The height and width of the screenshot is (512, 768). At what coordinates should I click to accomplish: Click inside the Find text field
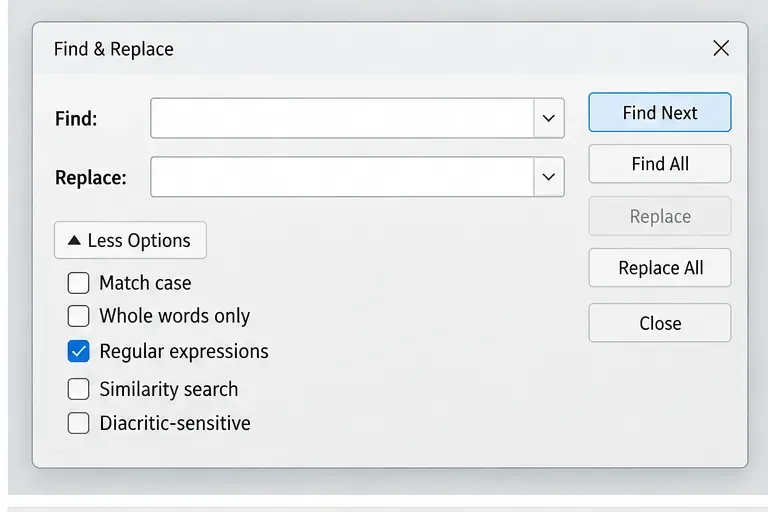(x=342, y=118)
